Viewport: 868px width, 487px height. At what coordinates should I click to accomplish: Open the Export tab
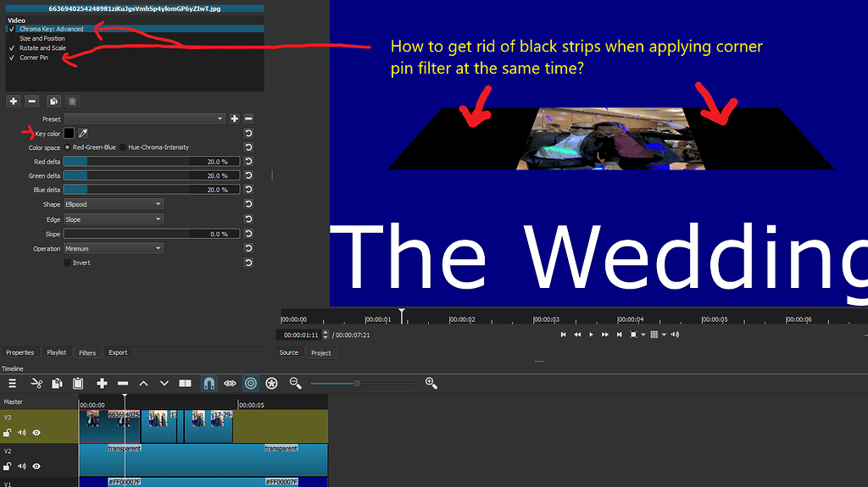tap(118, 352)
